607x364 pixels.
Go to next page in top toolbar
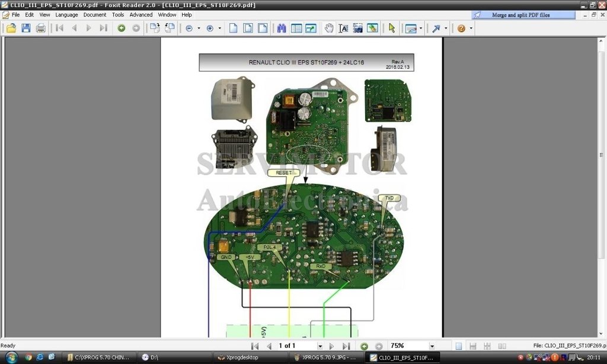click(x=89, y=28)
